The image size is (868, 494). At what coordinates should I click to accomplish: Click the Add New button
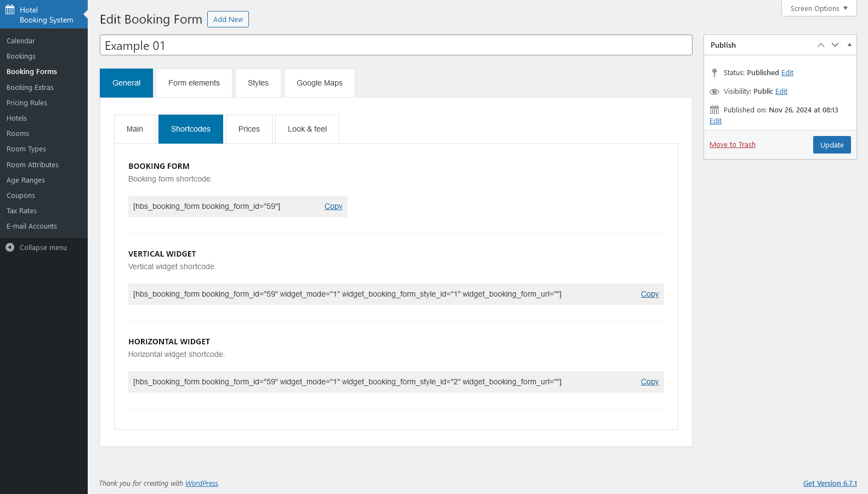228,19
